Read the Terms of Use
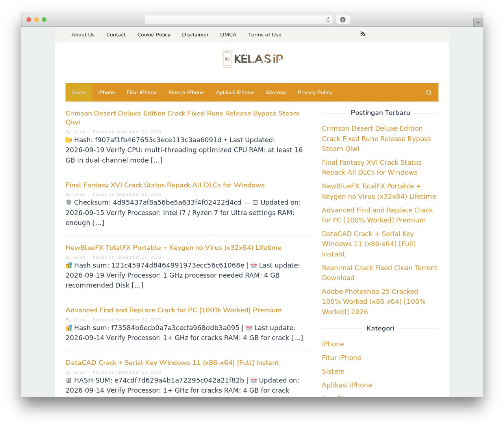This screenshot has height=427, width=504. tap(265, 35)
